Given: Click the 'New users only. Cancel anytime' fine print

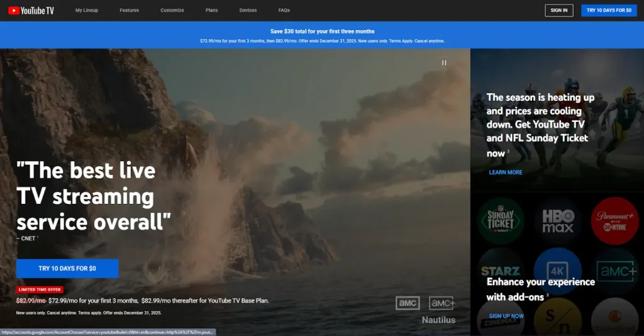Looking at the screenshot, I should click(89, 313).
